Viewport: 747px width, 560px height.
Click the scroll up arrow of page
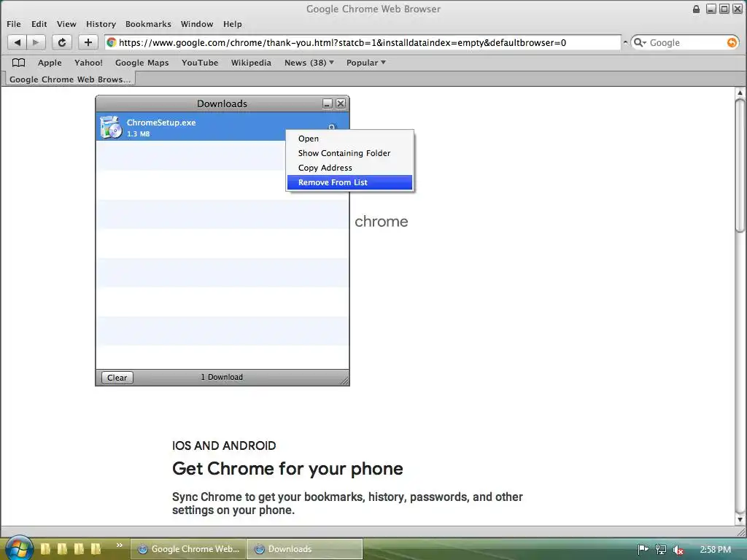pos(740,93)
